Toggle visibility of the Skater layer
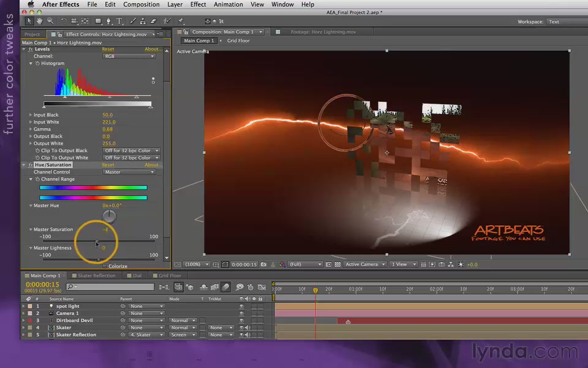 (x=241, y=328)
